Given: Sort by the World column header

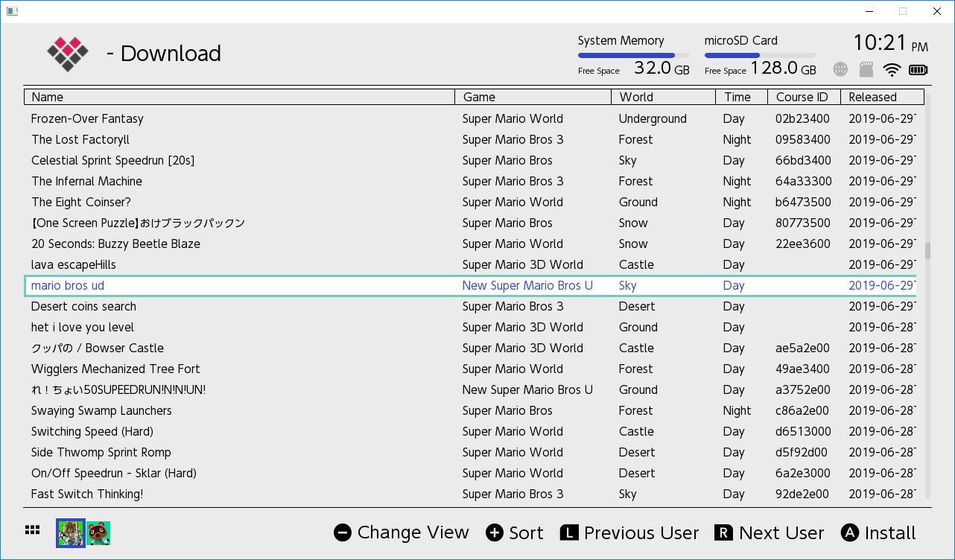Looking at the screenshot, I should 663,97.
